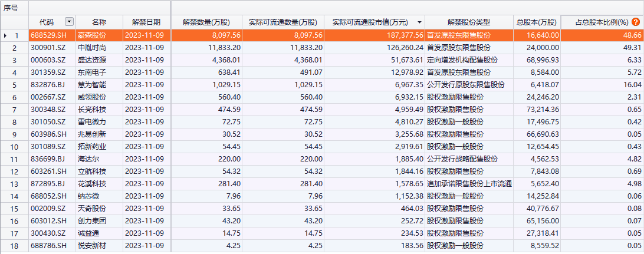Image resolution: width=644 pixels, height=254 pixels.
Task: Click the help icon beside 占总股本比例(%)
Action: [x=635, y=22]
